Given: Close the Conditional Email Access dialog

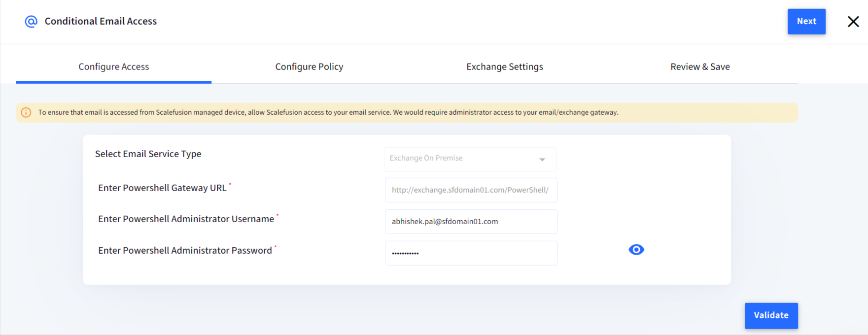Looking at the screenshot, I should (853, 22).
